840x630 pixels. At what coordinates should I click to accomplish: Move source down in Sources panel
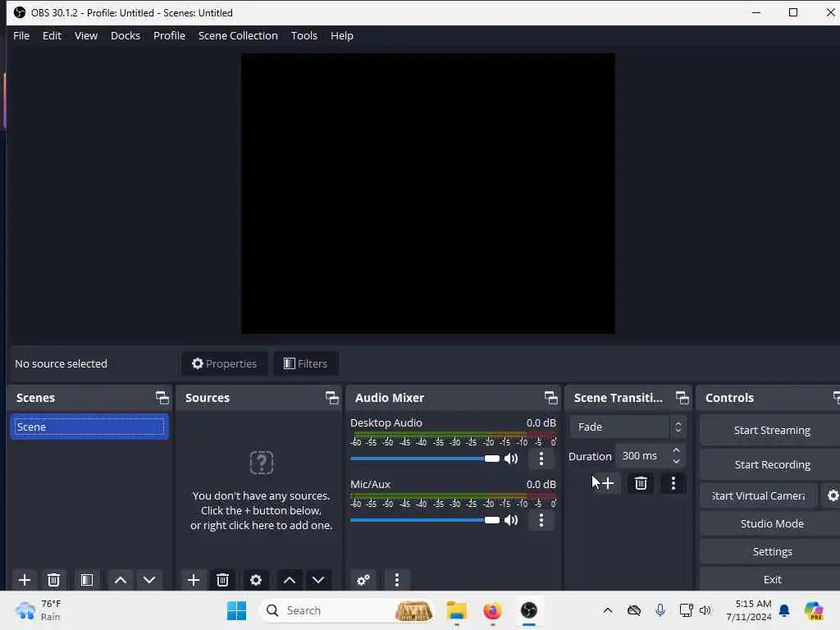pyautogui.click(x=318, y=580)
